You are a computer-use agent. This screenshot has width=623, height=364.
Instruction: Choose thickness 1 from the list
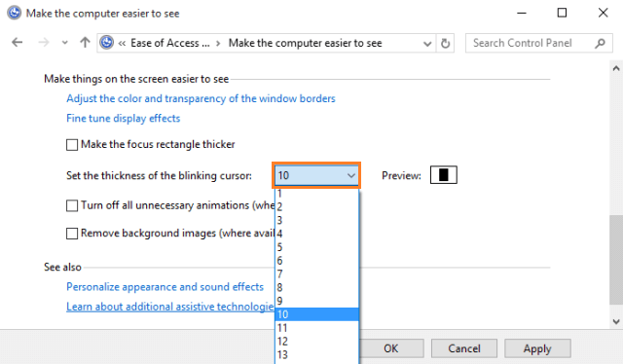pos(316,194)
